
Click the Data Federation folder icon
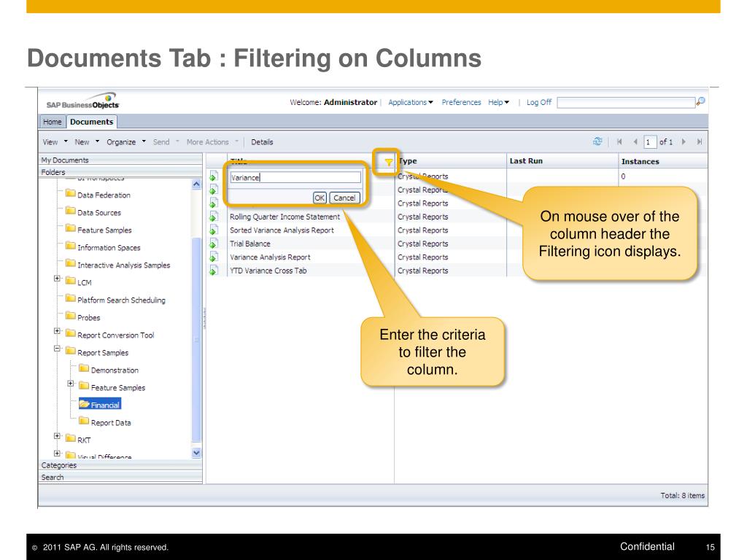pos(71,193)
